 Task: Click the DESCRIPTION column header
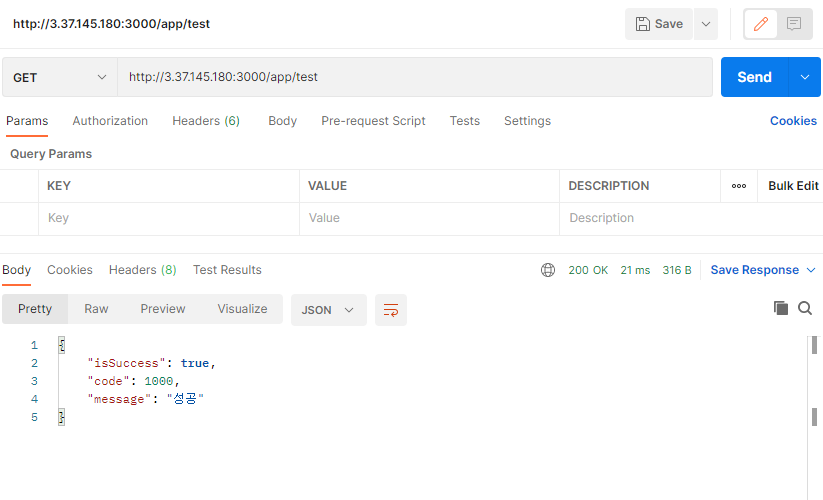coord(609,186)
